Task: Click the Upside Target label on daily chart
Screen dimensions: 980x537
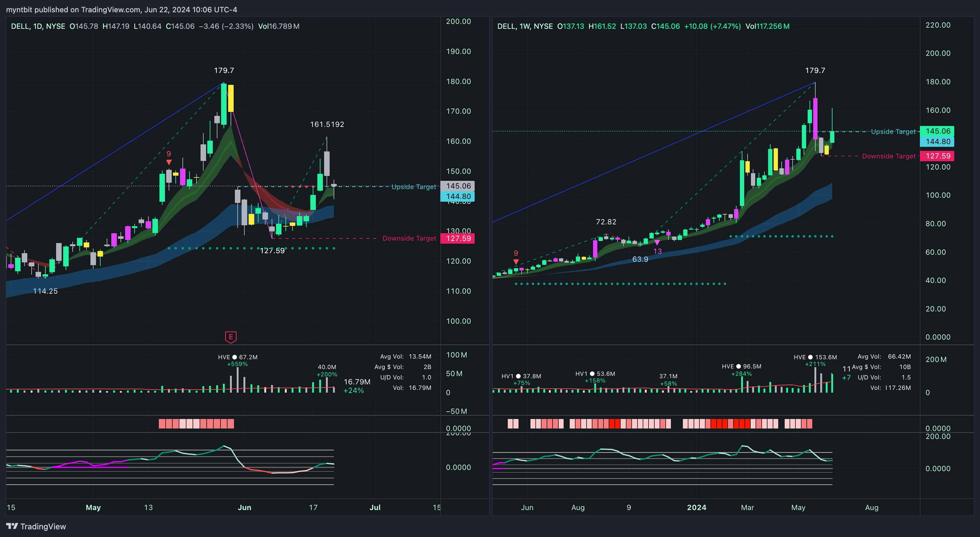Action: (414, 187)
